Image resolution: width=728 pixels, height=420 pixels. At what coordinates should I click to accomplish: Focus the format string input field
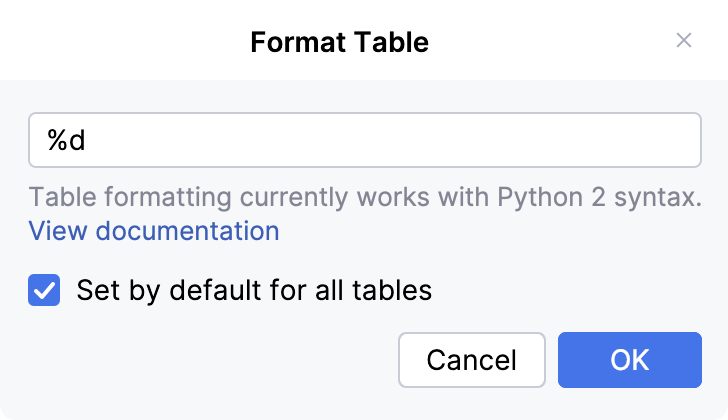pos(364,140)
